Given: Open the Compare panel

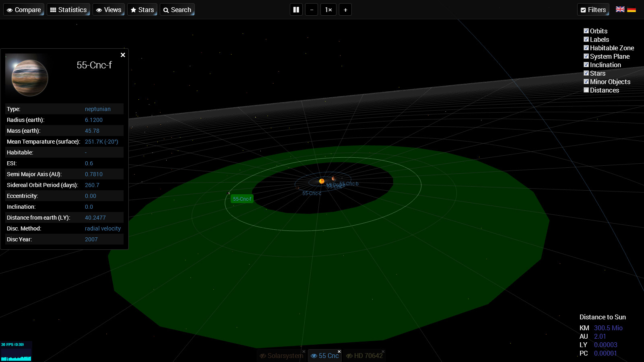Looking at the screenshot, I should pyautogui.click(x=24, y=10).
